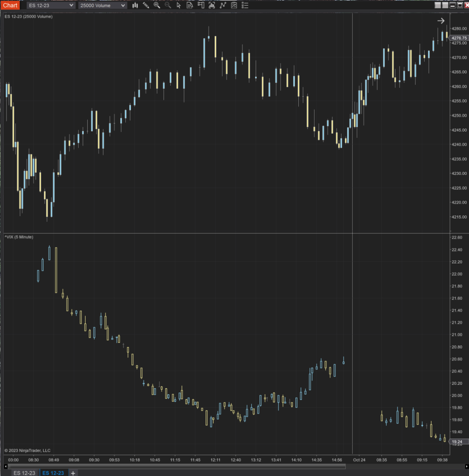Toggle the Chart Trader icon

(x=201, y=5)
